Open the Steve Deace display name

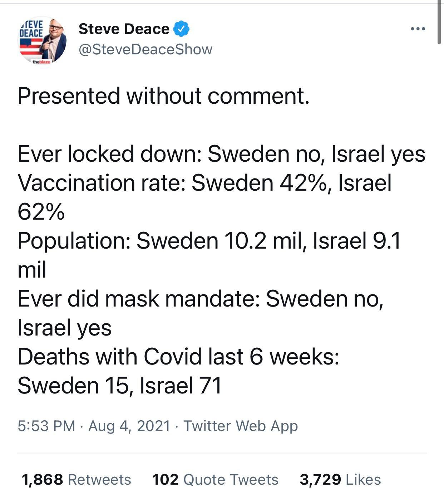tap(124, 29)
